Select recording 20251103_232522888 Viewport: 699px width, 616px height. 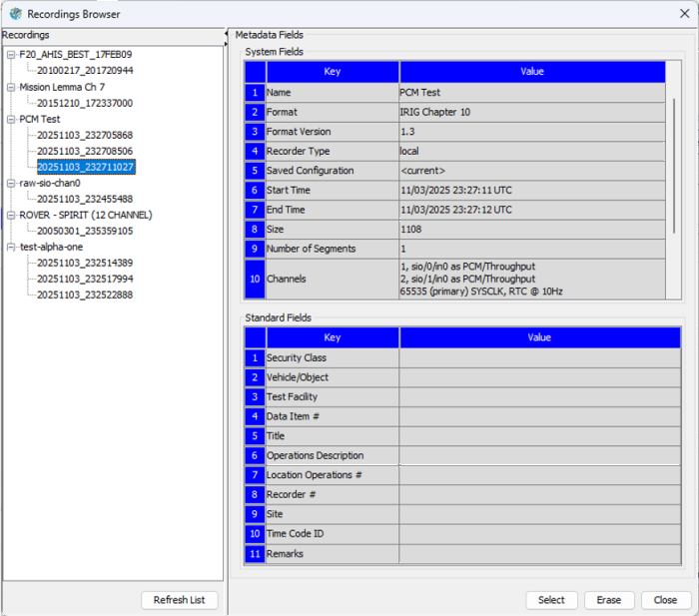85,296
